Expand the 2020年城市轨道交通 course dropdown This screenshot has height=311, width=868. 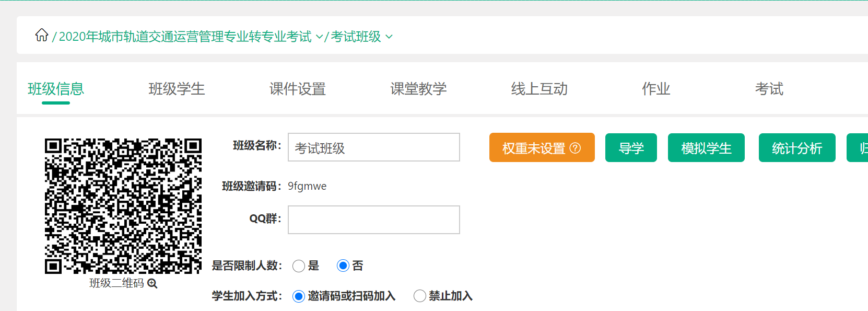tap(320, 37)
